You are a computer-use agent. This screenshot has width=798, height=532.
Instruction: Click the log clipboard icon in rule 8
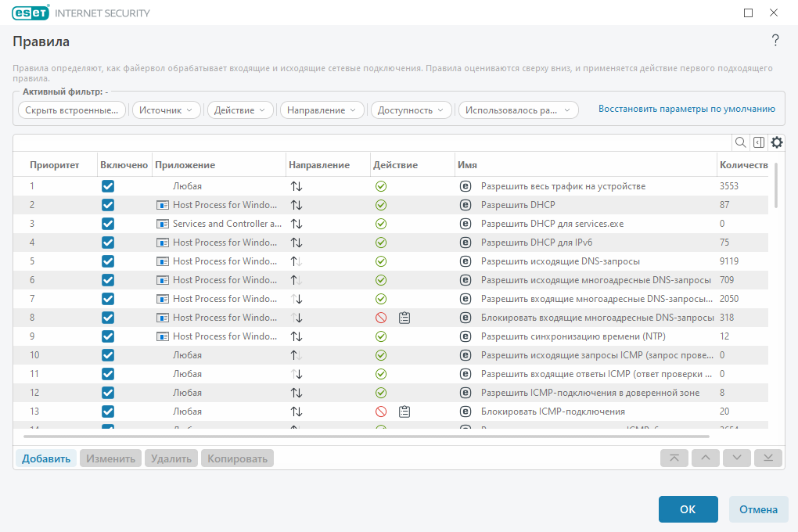(x=404, y=318)
